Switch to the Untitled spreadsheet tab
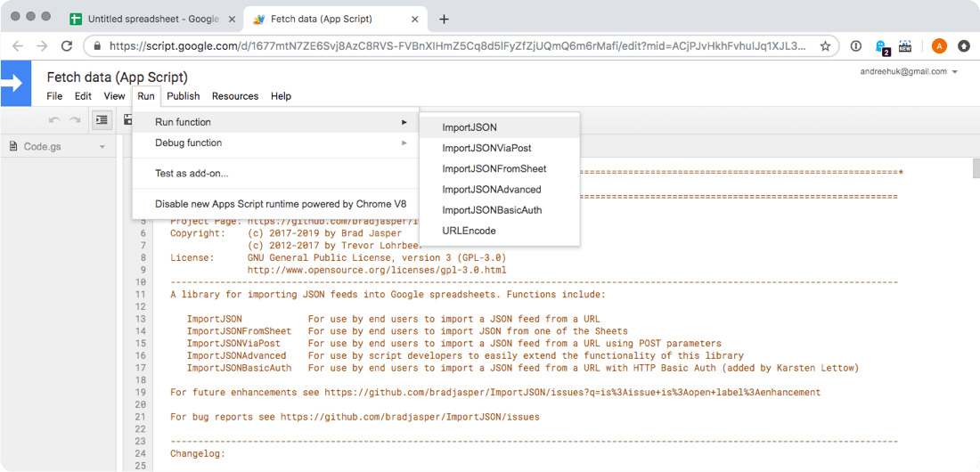The width and height of the screenshot is (980, 472). click(151, 19)
